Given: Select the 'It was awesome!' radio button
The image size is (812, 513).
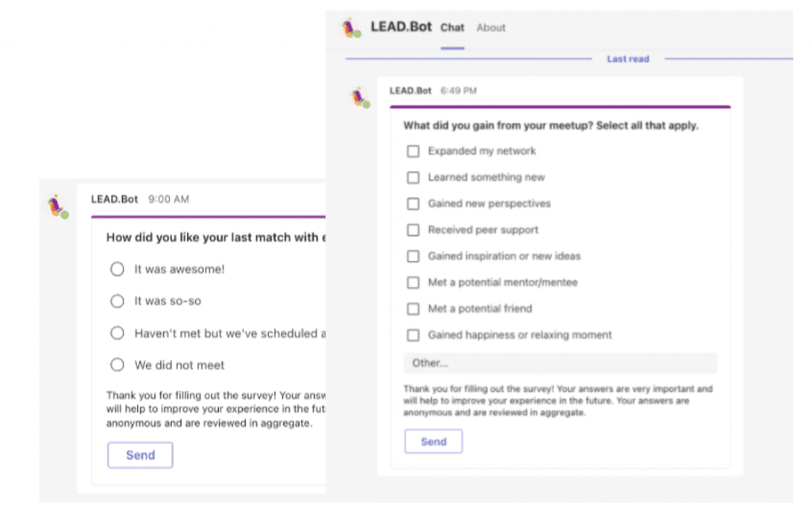Looking at the screenshot, I should 117,269.
